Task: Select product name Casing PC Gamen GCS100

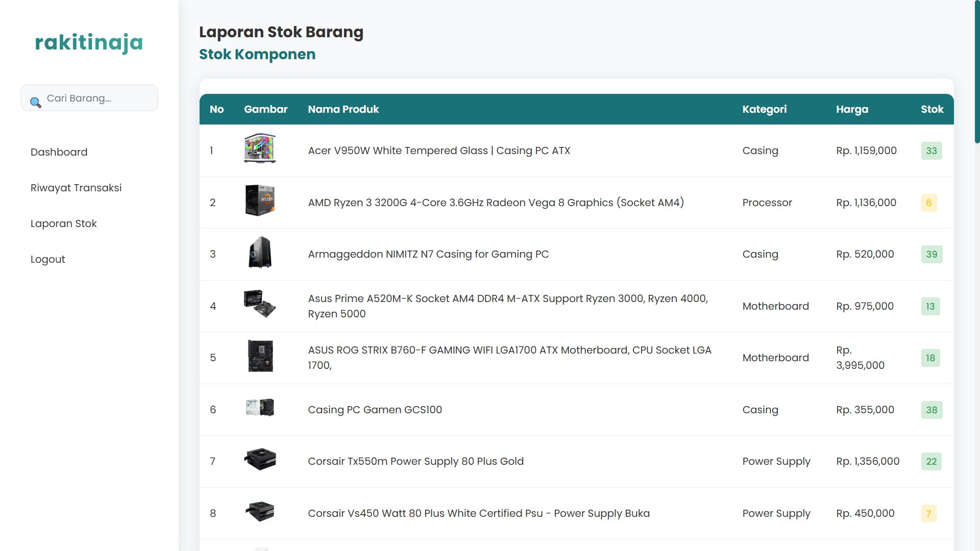Action: point(375,410)
